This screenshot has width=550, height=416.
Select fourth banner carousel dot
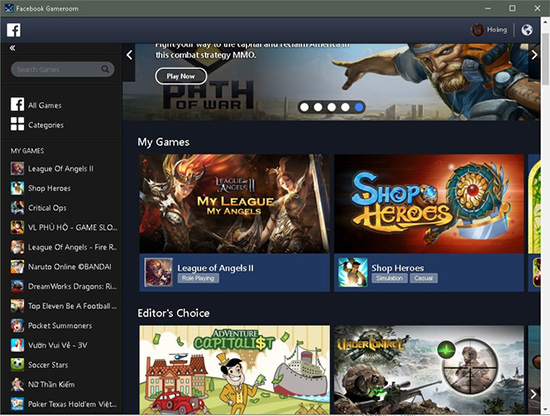[x=345, y=107]
